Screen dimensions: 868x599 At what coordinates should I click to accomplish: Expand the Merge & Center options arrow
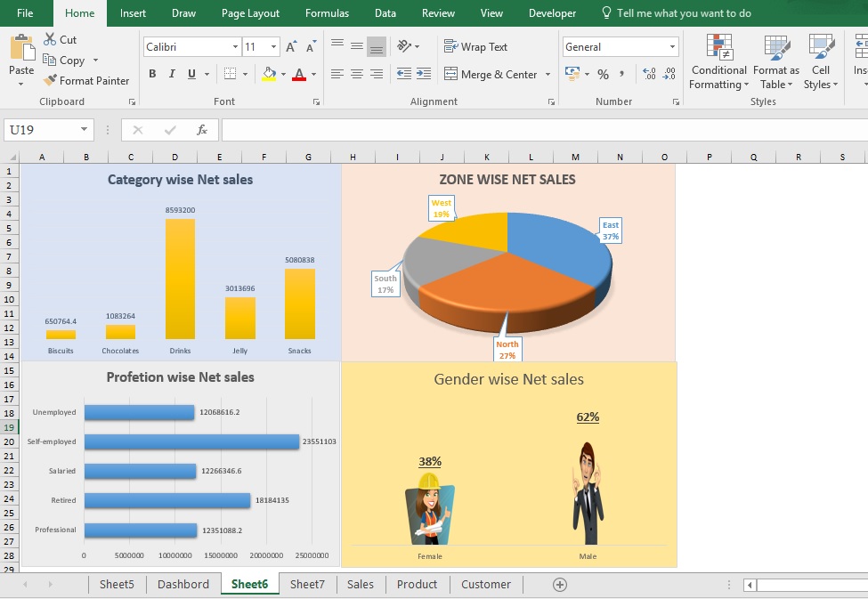coord(548,74)
